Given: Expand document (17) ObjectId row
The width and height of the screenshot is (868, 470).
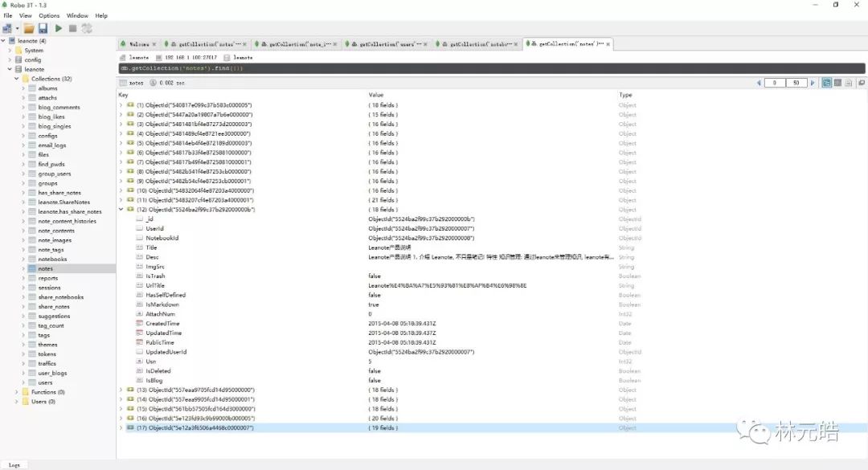Looking at the screenshot, I should pyautogui.click(x=121, y=427).
